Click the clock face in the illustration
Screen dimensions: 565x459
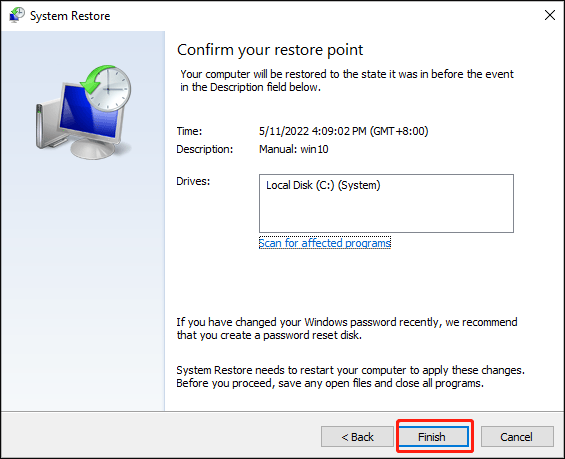(x=109, y=88)
